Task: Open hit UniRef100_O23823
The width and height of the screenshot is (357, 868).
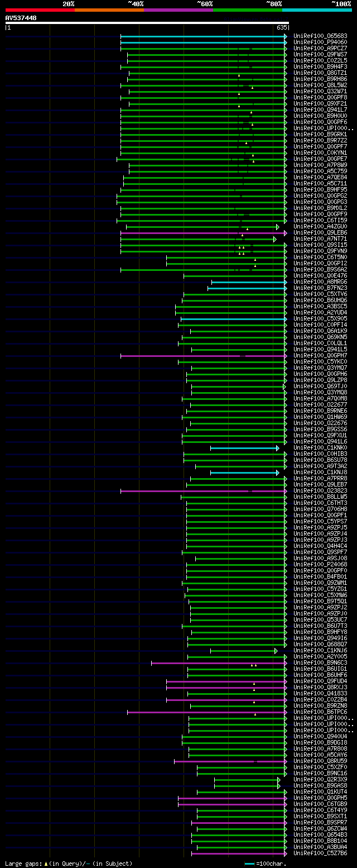Action: [x=320, y=490]
